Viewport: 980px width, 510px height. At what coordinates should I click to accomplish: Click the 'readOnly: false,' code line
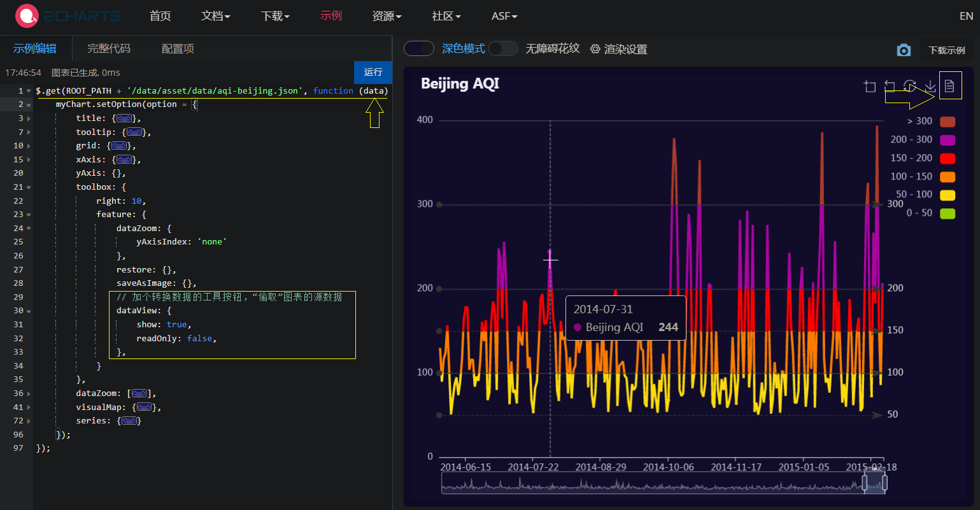[176, 339]
